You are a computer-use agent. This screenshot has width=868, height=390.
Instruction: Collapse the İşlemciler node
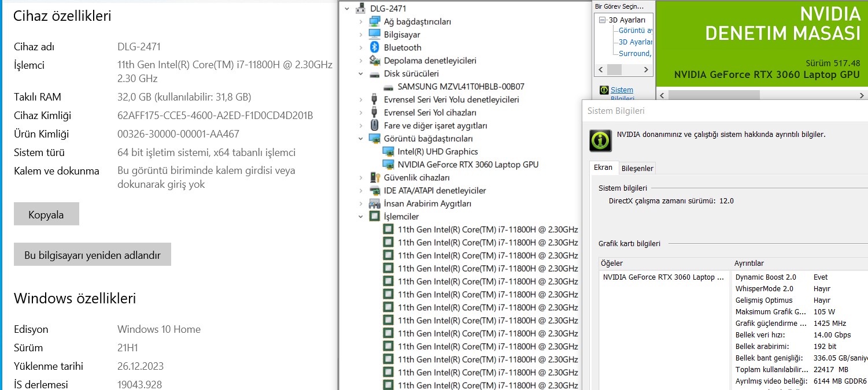click(x=361, y=217)
